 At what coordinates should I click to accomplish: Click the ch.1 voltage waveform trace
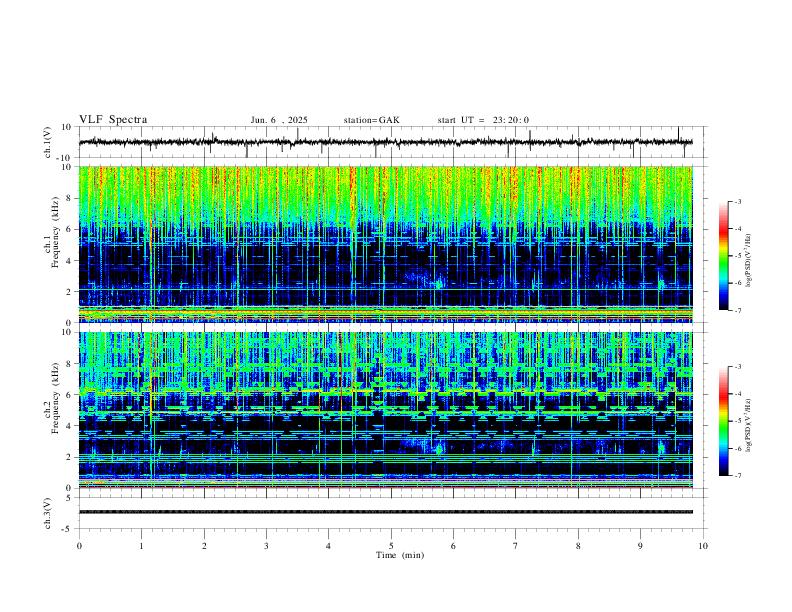[385, 142]
